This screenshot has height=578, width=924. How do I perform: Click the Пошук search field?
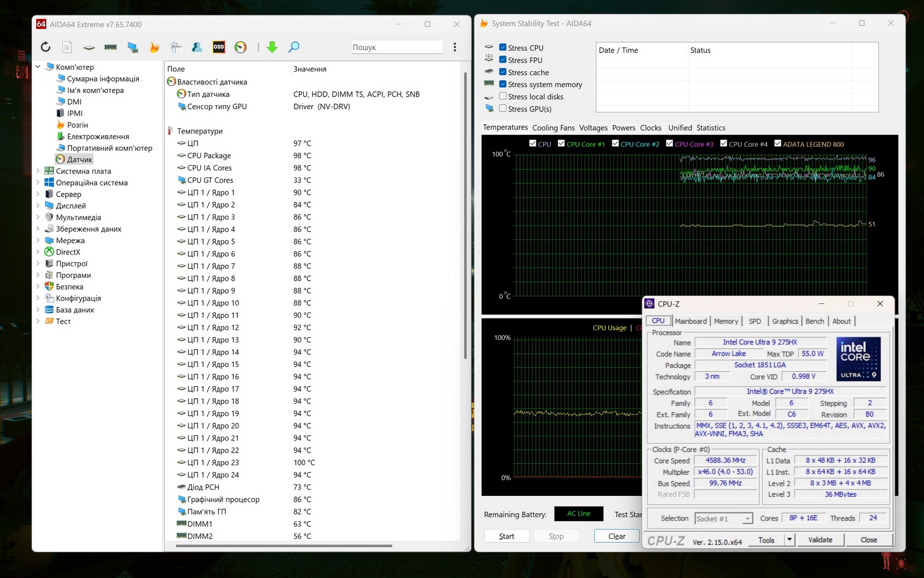(x=397, y=47)
